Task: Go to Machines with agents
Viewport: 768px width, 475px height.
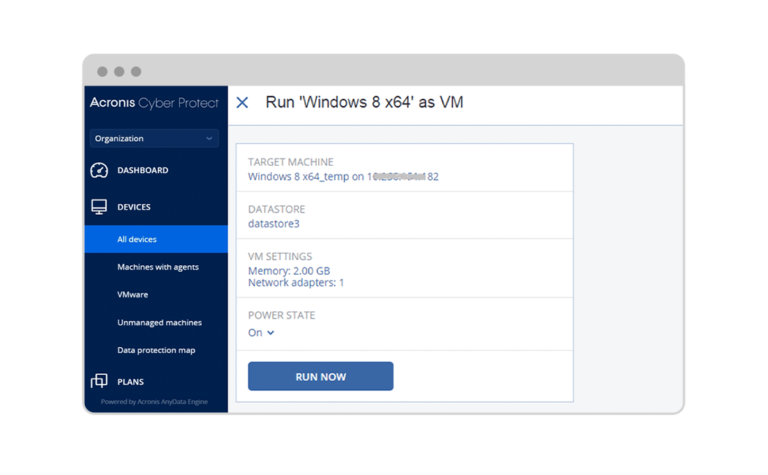Action: (158, 267)
